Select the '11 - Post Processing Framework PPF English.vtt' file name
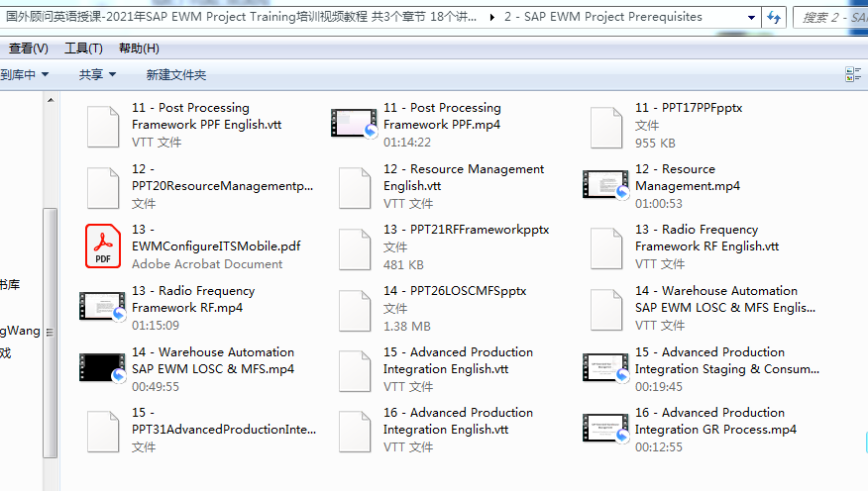 206,116
